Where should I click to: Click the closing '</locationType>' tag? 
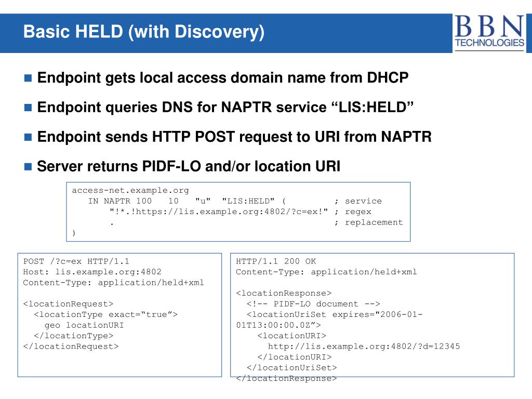pos(73,336)
